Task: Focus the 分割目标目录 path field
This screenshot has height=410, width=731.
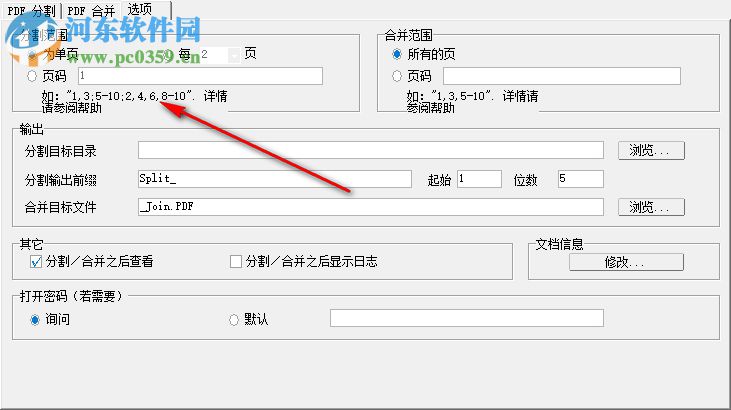Action: 371,150
